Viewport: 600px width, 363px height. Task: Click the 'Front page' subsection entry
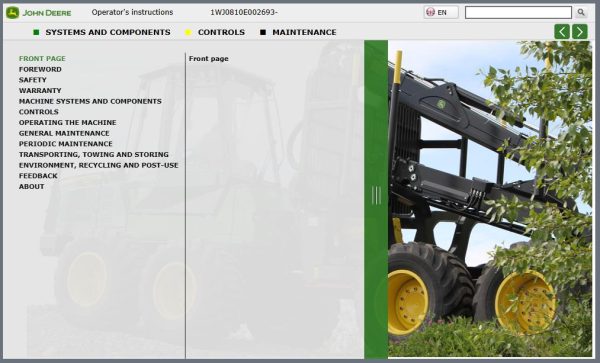(x=209, y=59)
